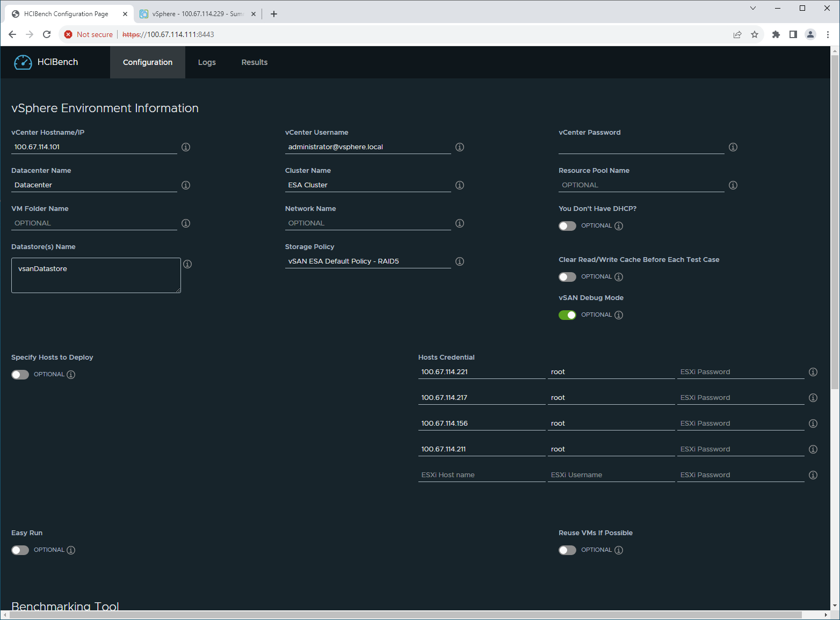
Task: Open Chrome profile avatar icon
Action: click(810, 34)
